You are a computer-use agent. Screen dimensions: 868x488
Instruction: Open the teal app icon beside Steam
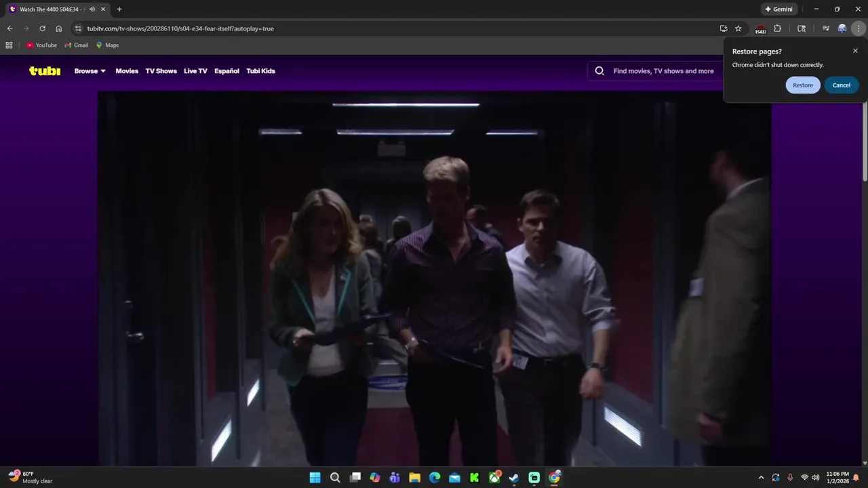[x=534, y=478]
